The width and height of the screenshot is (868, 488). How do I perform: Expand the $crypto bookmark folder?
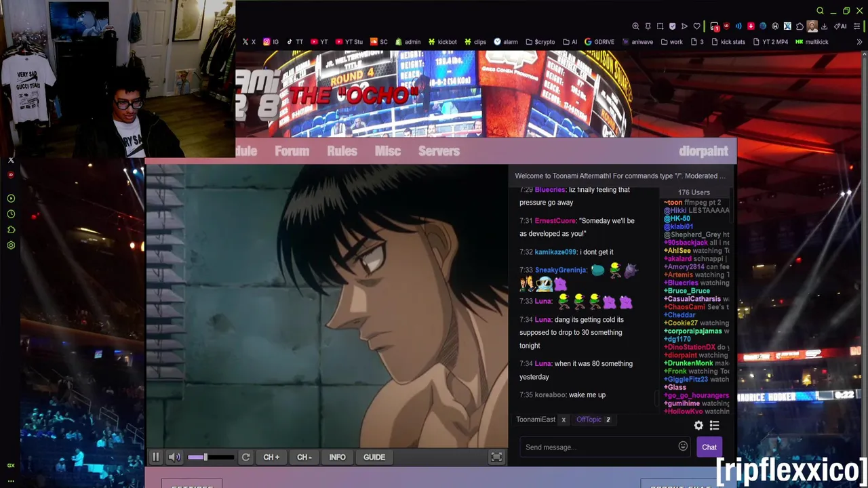click(540, 42)
